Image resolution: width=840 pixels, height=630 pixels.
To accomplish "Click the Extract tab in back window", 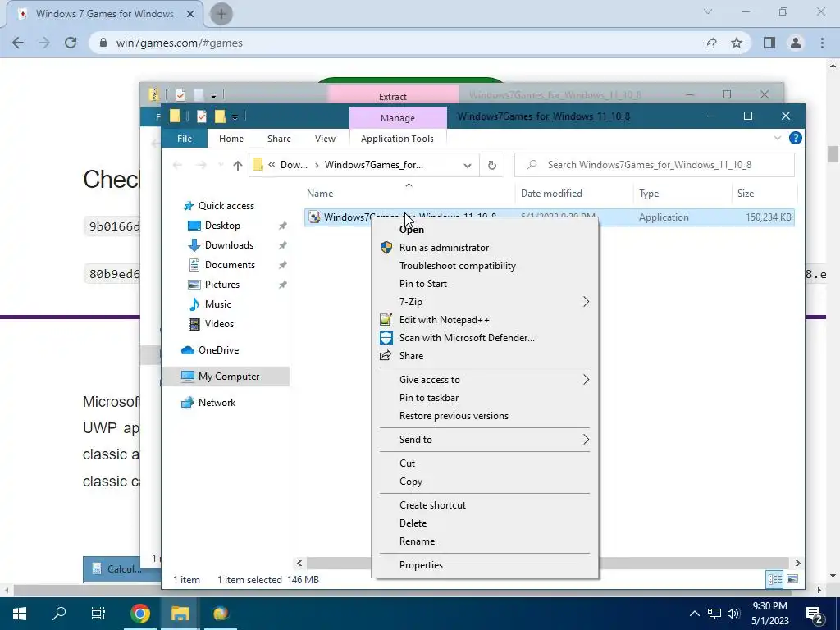I will (x=393, y=97).
